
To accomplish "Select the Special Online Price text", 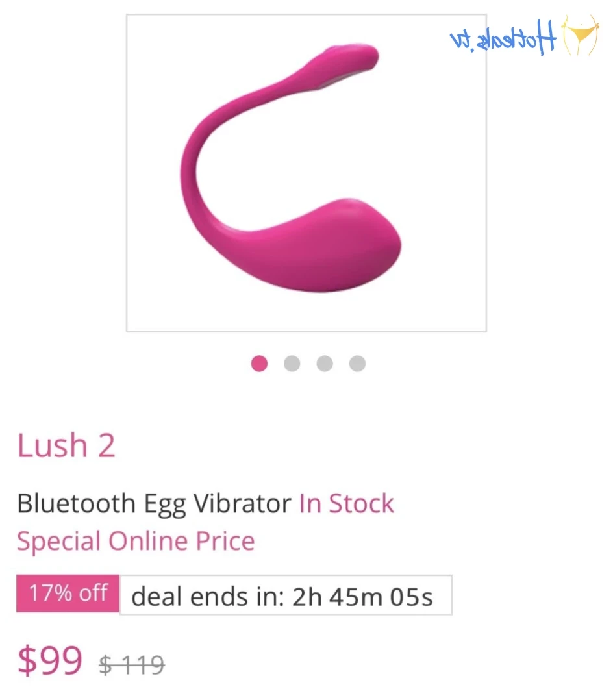I will (136, 541).
